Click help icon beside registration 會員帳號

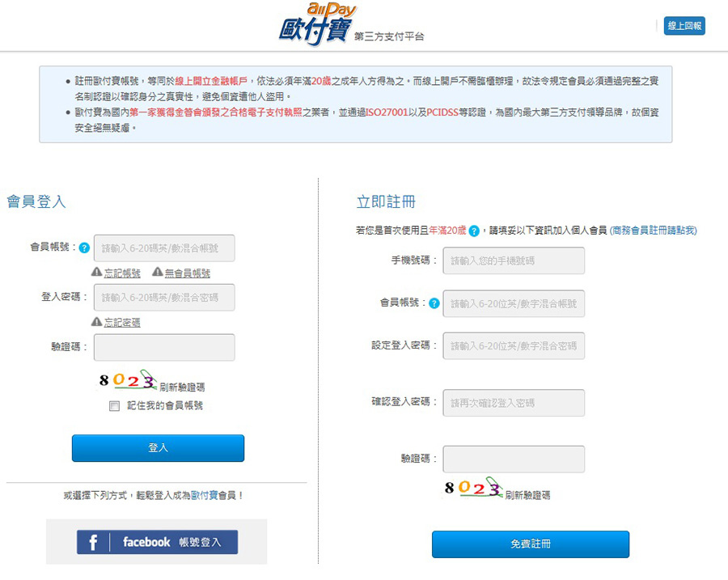click(434, 303)
